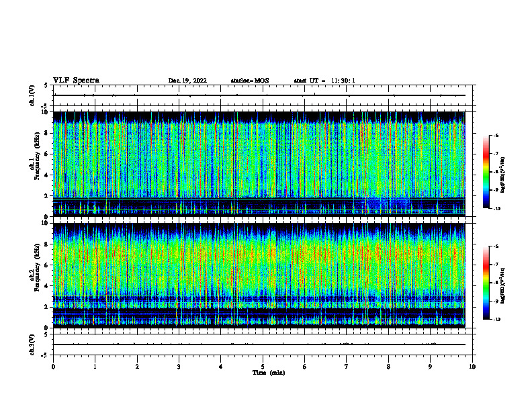Click the ch.1 colorbar log(PSD) label
Viewport: 532px width, 411px height.
pyautogui.click(x=503, y=175)
